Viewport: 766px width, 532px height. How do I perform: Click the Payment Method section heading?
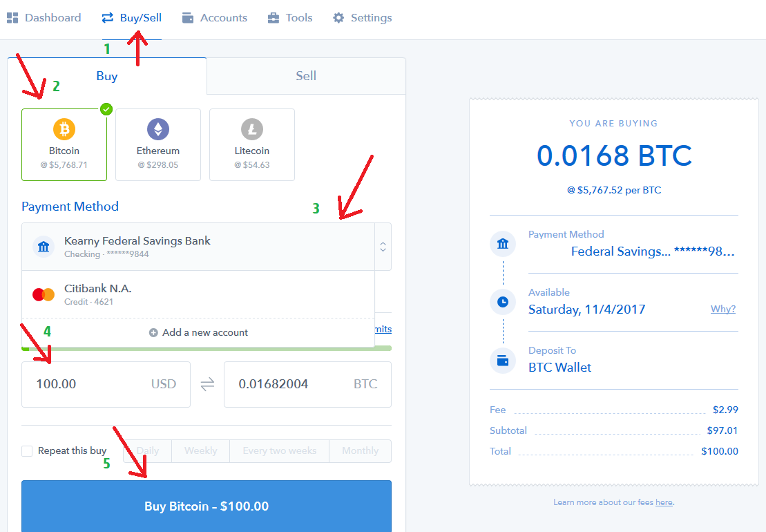(x=70, y=207)
